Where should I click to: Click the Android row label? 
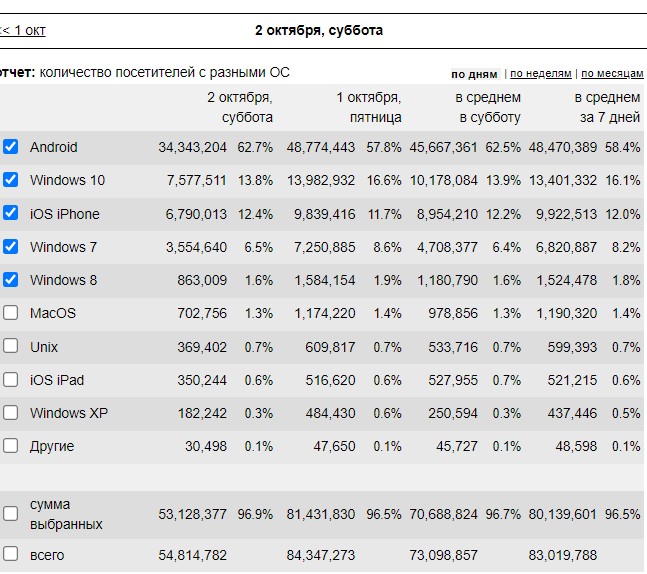[53, 147]
